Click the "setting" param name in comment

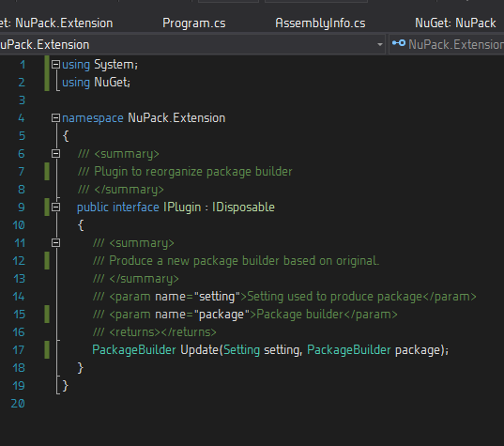(x=217, y=297)
